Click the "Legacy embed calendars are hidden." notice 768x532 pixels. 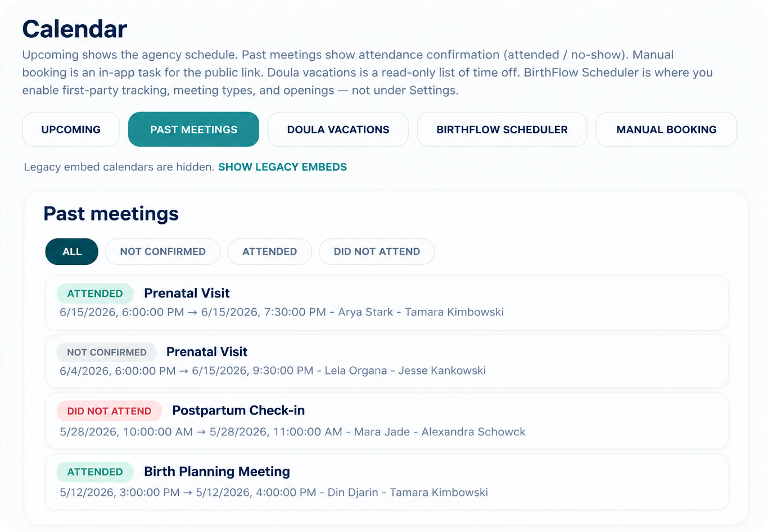tap(119, 167)
